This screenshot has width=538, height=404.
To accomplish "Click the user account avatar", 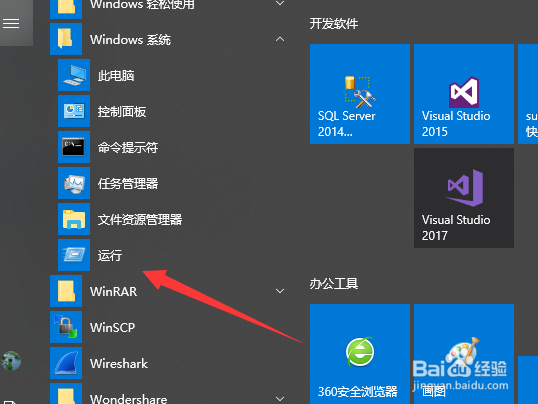I will click(11, 361).
